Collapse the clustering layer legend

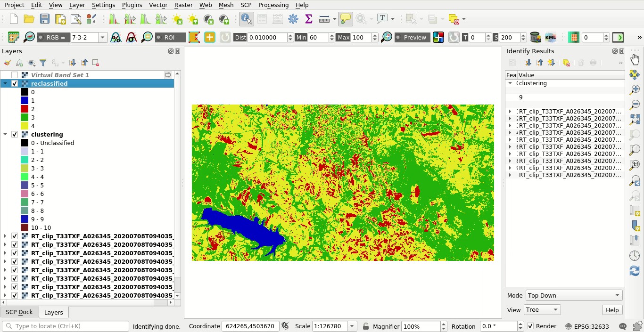[x=5, y=134]
